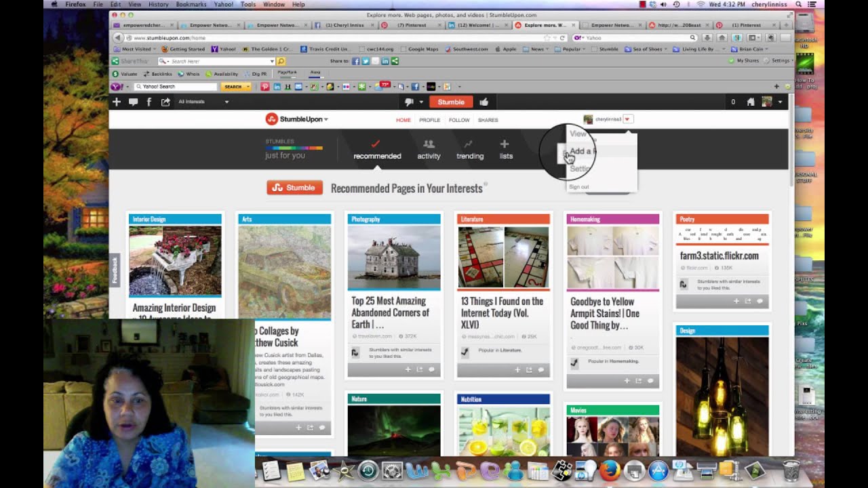Toggle the red user menu dropdown arrow

627,119
